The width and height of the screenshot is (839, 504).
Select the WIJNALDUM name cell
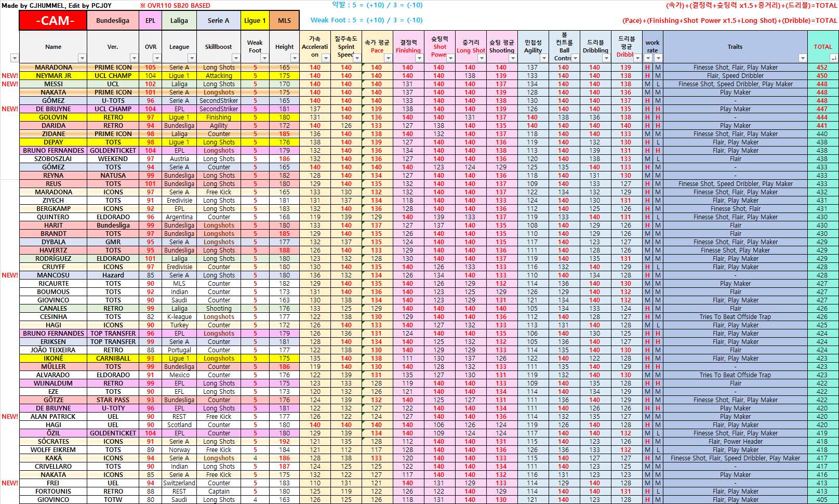tap(53, 383)
